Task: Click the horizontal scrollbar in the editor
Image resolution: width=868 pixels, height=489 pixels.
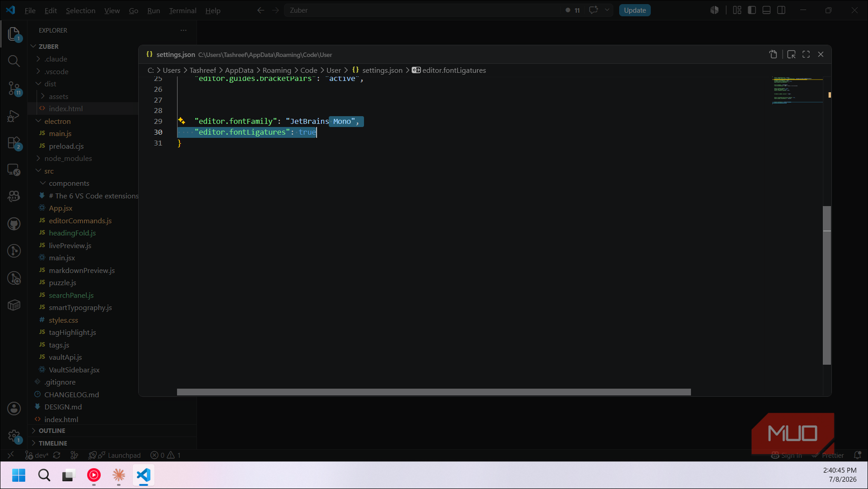Action: [433, 392]
